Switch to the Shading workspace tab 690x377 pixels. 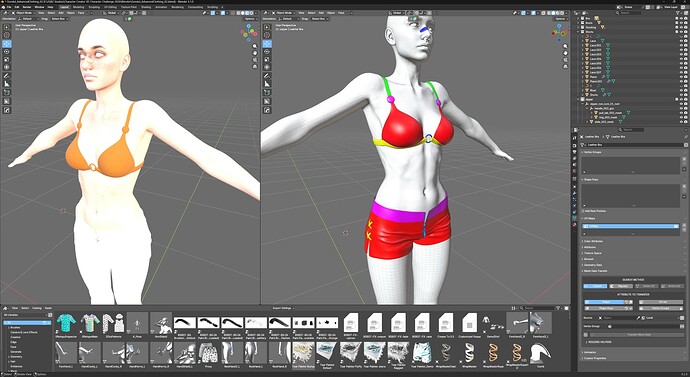(146, 7)
